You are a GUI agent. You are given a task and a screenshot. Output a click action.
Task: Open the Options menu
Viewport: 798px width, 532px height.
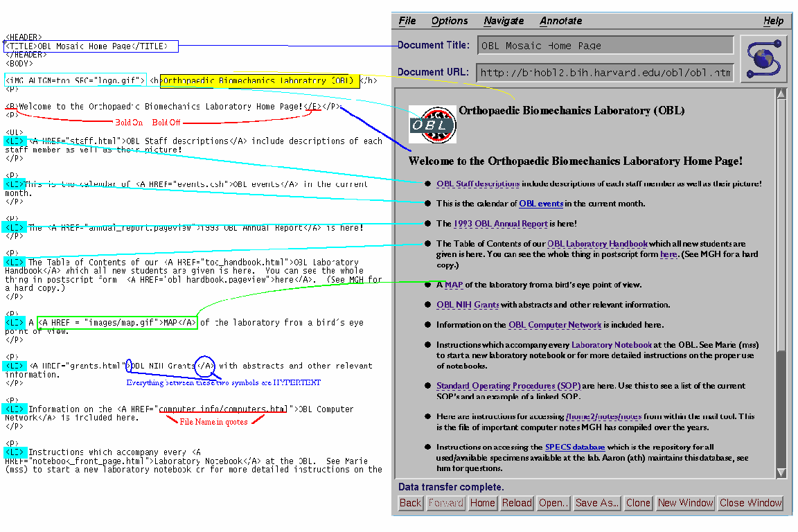pos(450,21)
